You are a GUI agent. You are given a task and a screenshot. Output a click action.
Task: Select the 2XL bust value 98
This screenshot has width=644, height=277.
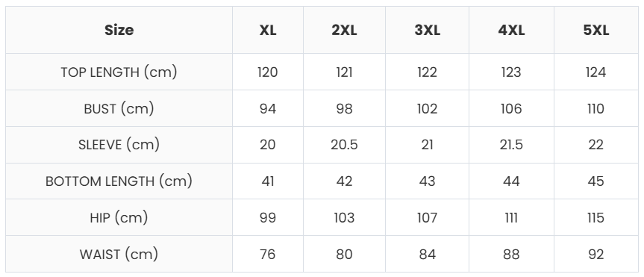(x=344, y=108)
